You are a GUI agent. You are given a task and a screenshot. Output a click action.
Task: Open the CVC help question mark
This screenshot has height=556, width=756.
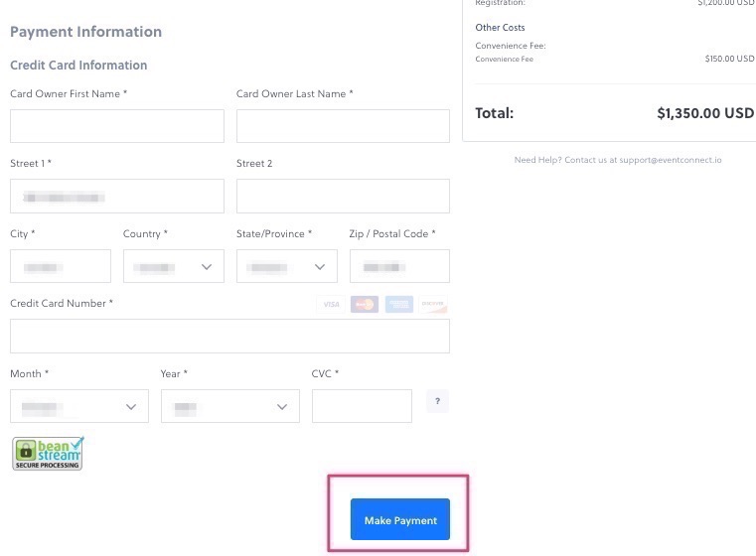click(437, 402)
